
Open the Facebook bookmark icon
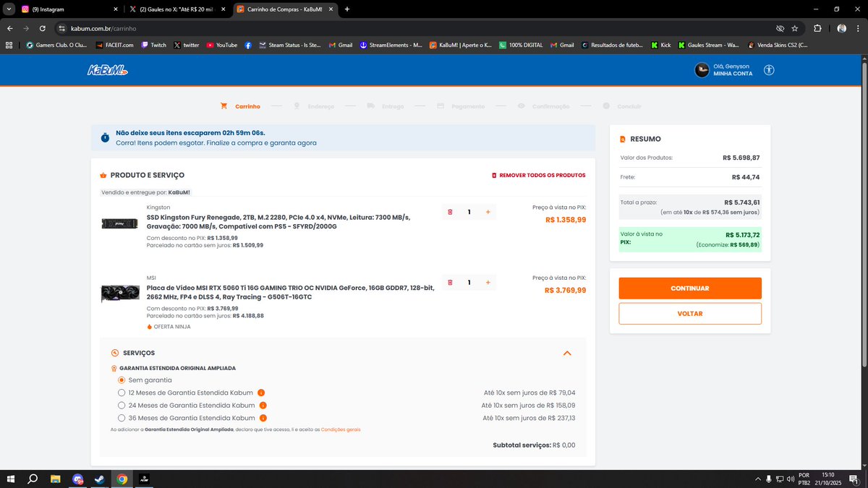(248, 45)
